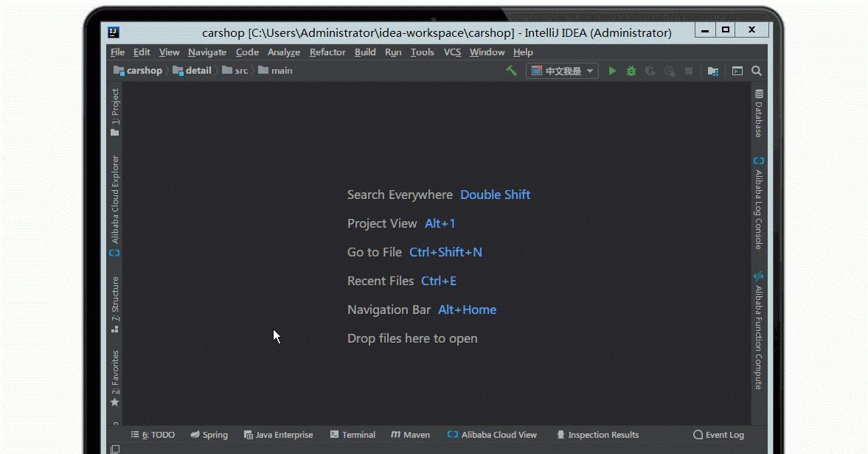Select the detail module breadcrumb
This screenshot has width=868, height=454.
coord(192,71)
